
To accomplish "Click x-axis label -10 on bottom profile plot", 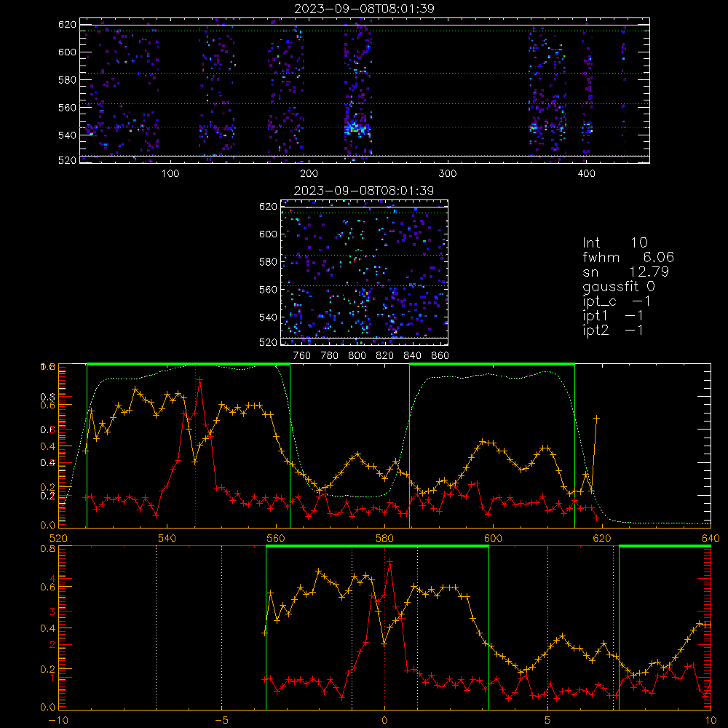I will pos(58,720).
